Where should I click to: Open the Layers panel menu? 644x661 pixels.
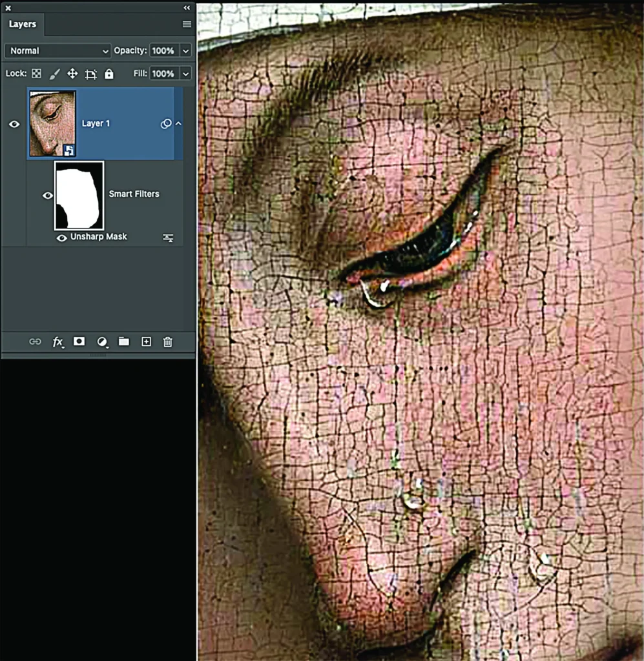[x=187, y=24]
